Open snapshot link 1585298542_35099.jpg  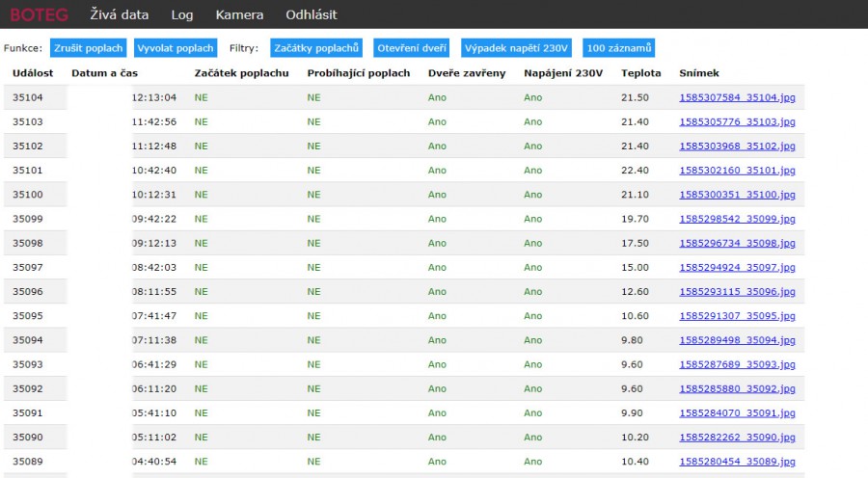[737, 219]
